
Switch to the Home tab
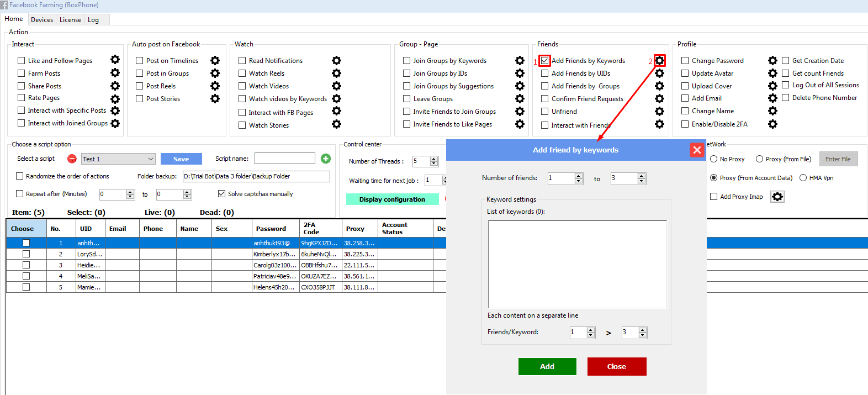tap(14, 19)
